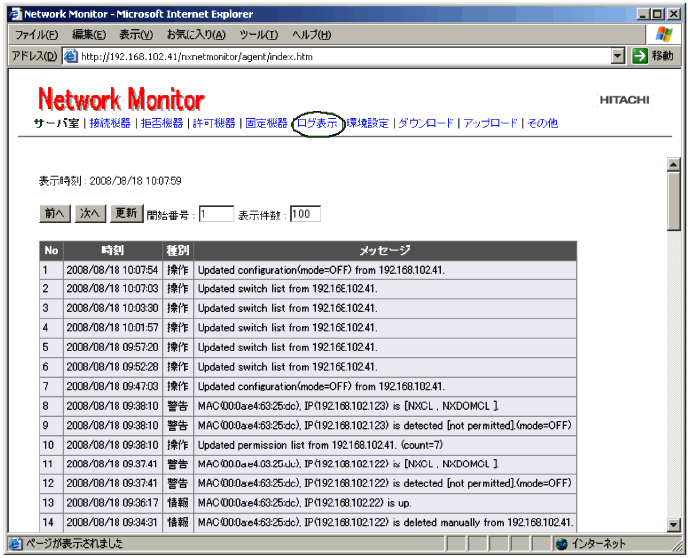Screen dimensions: 688x558
Task: Click 情報 type cell in row 13
Action: click(x=178, y=503)
